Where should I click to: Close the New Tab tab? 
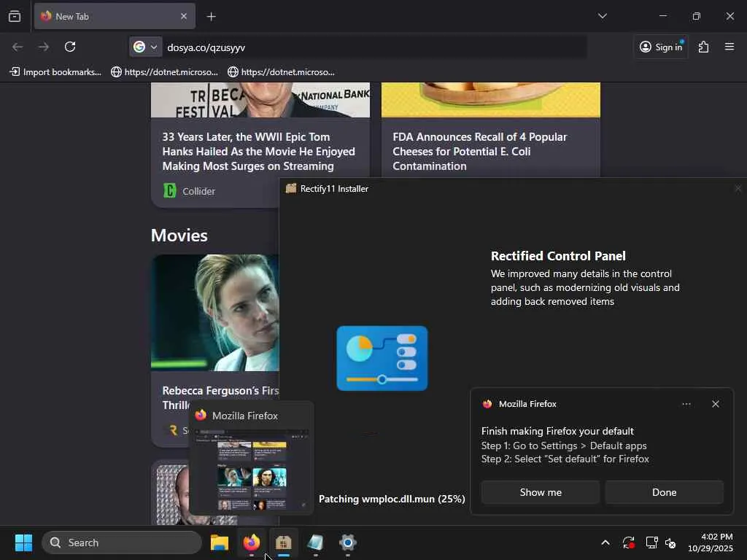(x=184, y=16)
